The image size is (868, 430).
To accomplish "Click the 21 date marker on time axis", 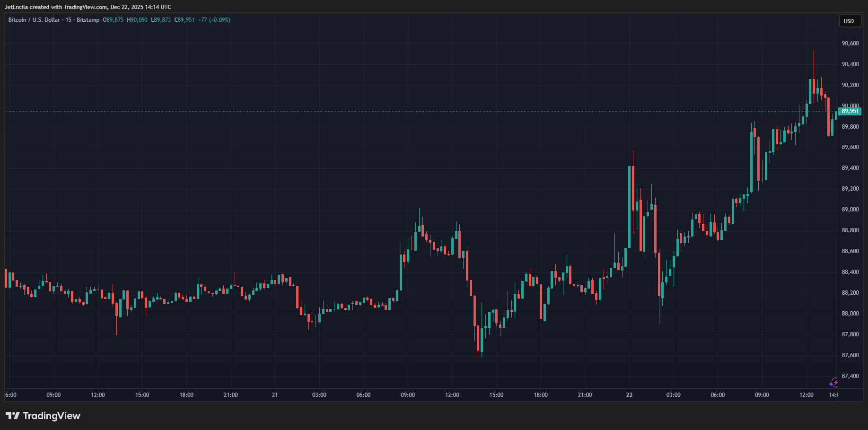I will pos(275,395).
